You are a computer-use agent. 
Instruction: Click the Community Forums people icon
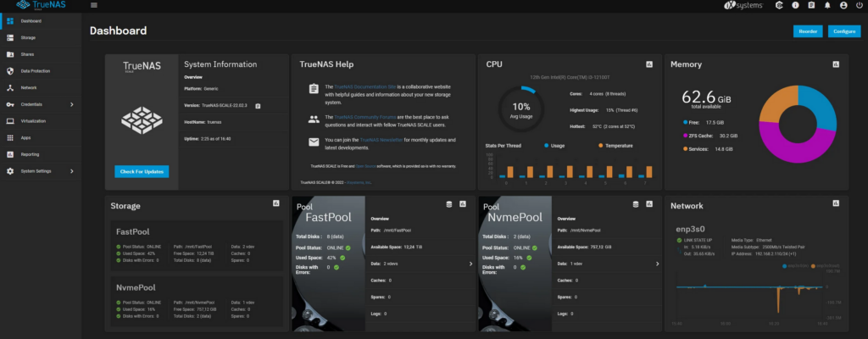click(x=314, y=119)
